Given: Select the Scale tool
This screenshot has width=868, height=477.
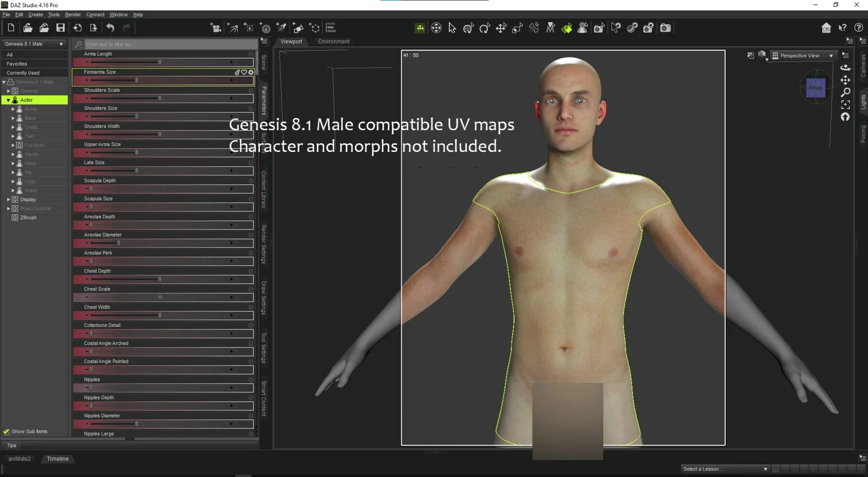Looking at the screenshot, I should click(x=517, y=28).
